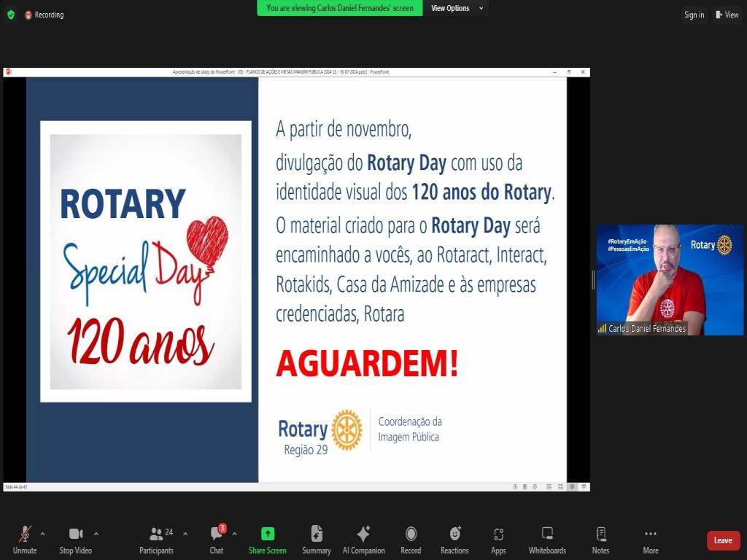Stop Video to turn camera off

[75, 540]
